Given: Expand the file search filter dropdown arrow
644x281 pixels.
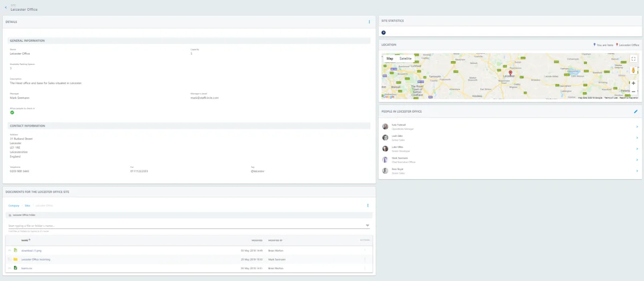Looking at the screenshot, I should (x=367, y=226).
